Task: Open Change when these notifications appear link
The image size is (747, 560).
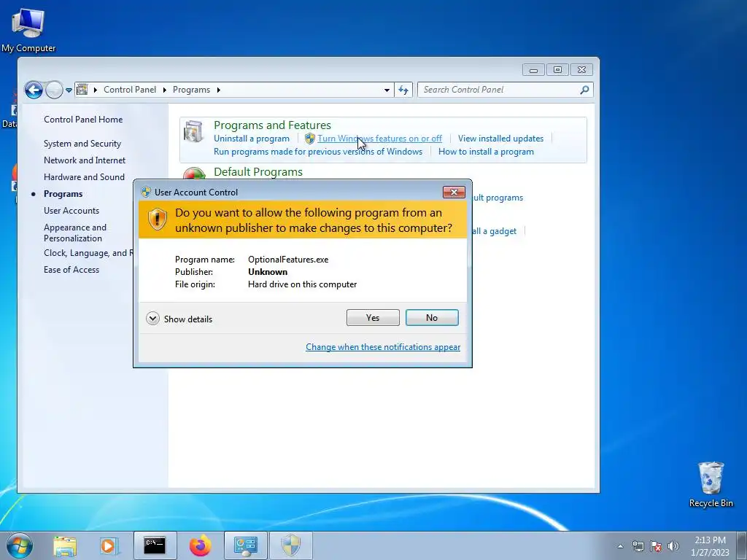Action: click(x=382, y=347)
